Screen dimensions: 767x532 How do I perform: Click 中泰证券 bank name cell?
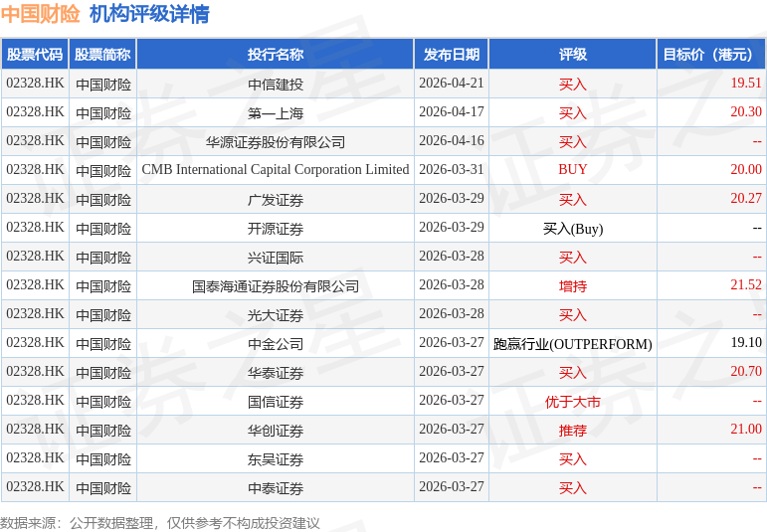click(276, 488)
